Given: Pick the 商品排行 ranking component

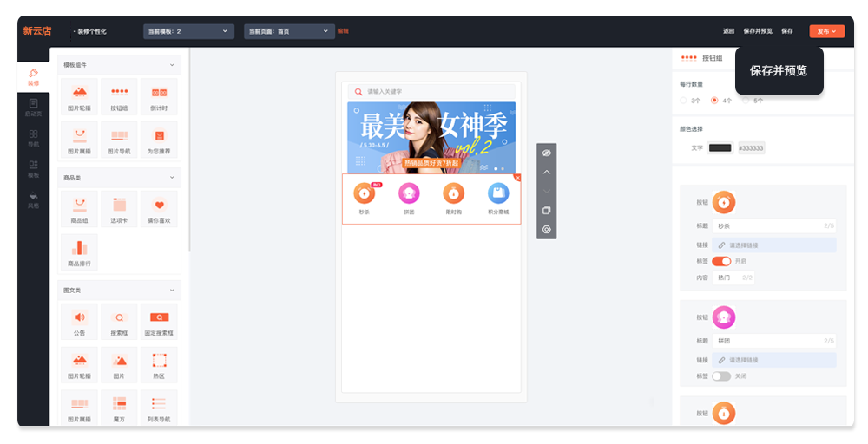Looking at the screenshot, I should 80,252.
